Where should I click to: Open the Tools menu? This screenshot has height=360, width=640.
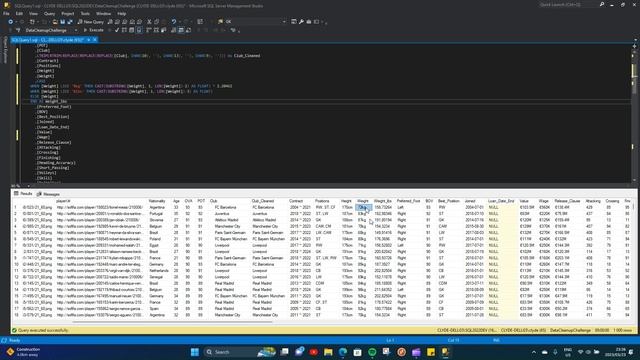(x=85, y=13)
